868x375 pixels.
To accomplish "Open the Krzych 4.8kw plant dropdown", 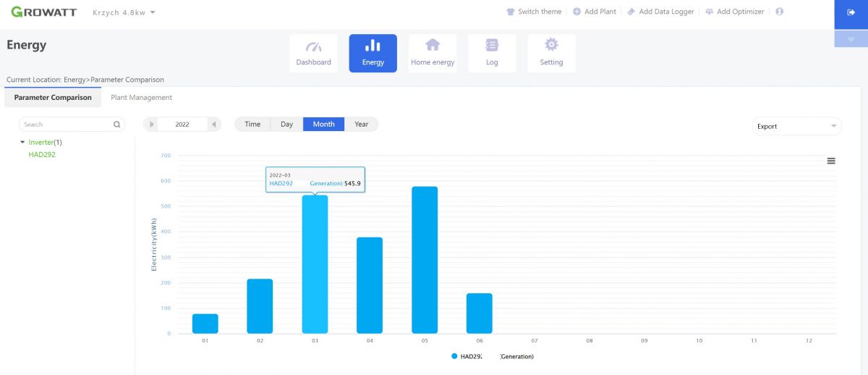I will pos(124,12).
